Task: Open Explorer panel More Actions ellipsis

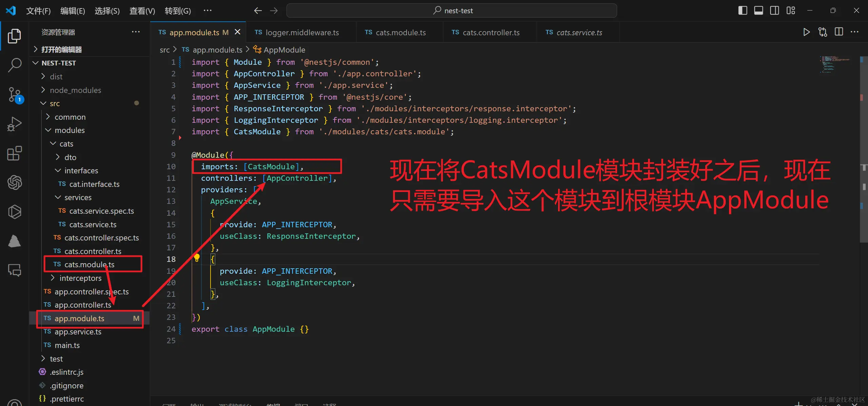Action: [136, 32]
